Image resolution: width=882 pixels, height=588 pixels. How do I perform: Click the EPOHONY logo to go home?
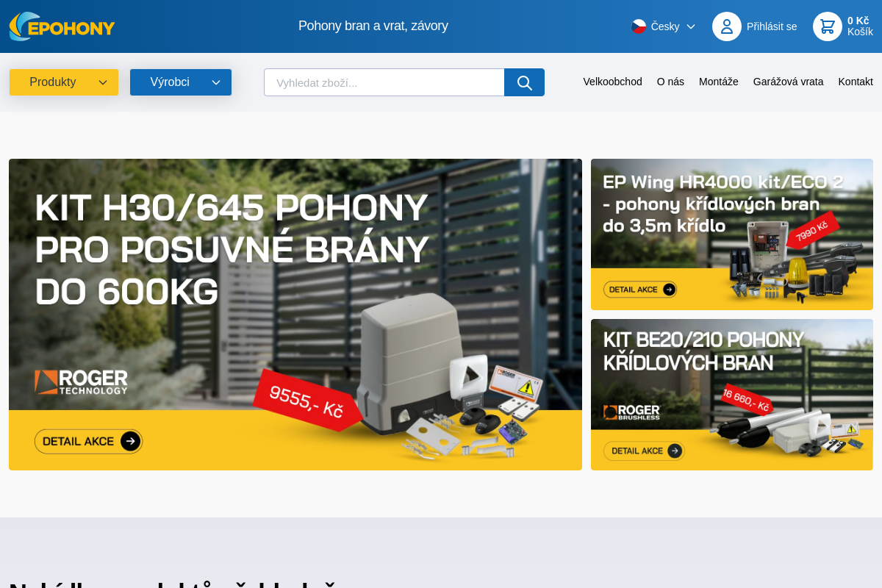coord(62,26)
